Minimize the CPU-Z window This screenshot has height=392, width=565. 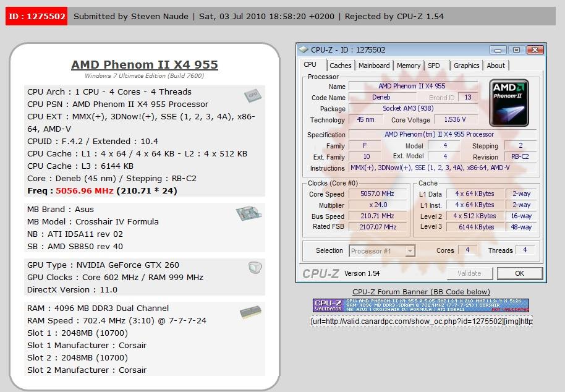(498, 49)
